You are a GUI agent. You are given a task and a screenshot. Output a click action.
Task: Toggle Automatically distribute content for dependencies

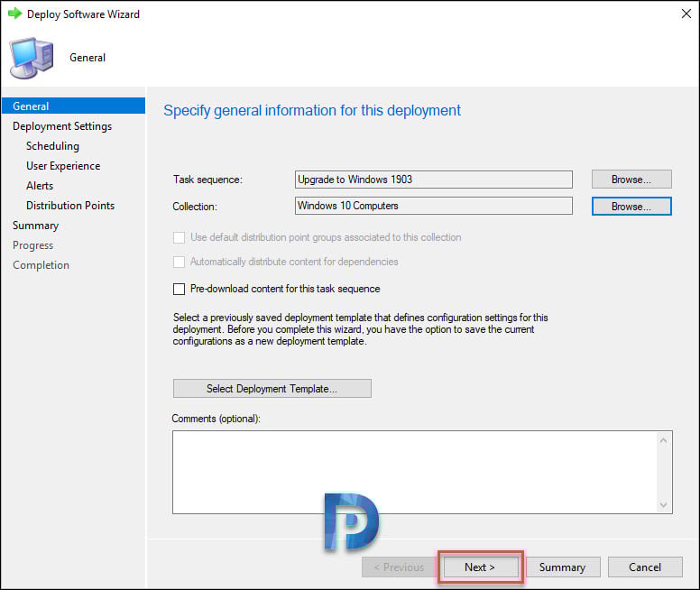coord(179,262)
